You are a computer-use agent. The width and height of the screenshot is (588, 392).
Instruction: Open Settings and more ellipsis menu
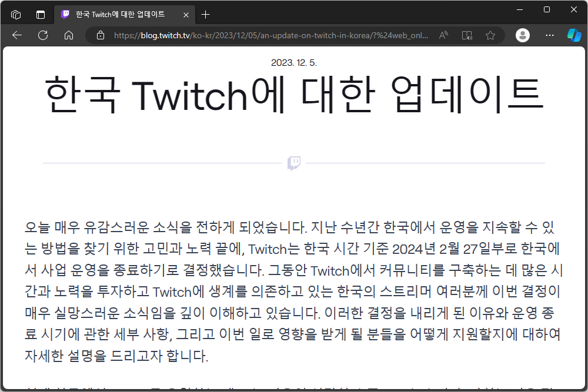pos(550,35)
